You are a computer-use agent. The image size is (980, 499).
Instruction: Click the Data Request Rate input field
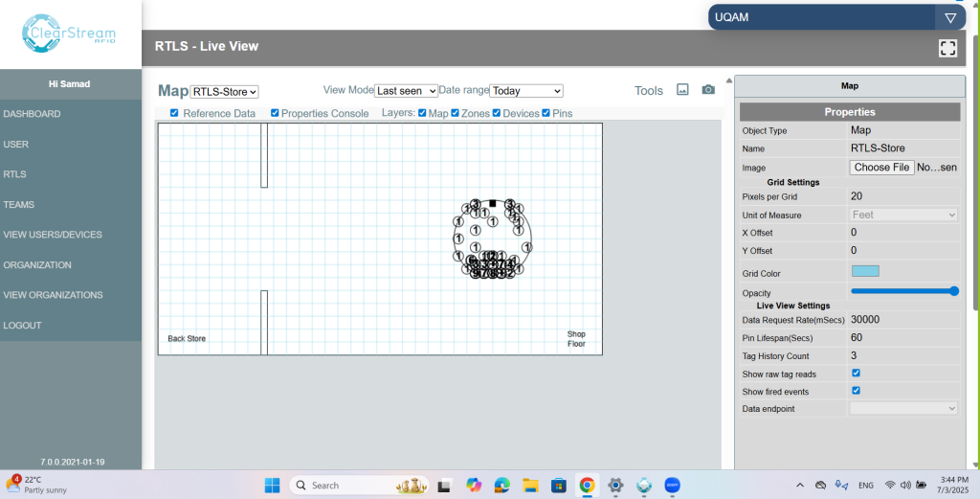902,320
